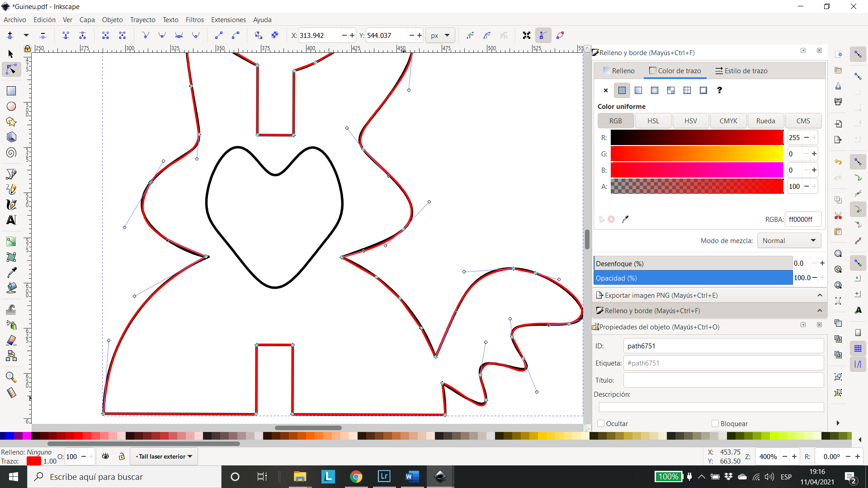
Task: Open the Archivo menu
Action: pyautogui.click(x=15, y=19)
